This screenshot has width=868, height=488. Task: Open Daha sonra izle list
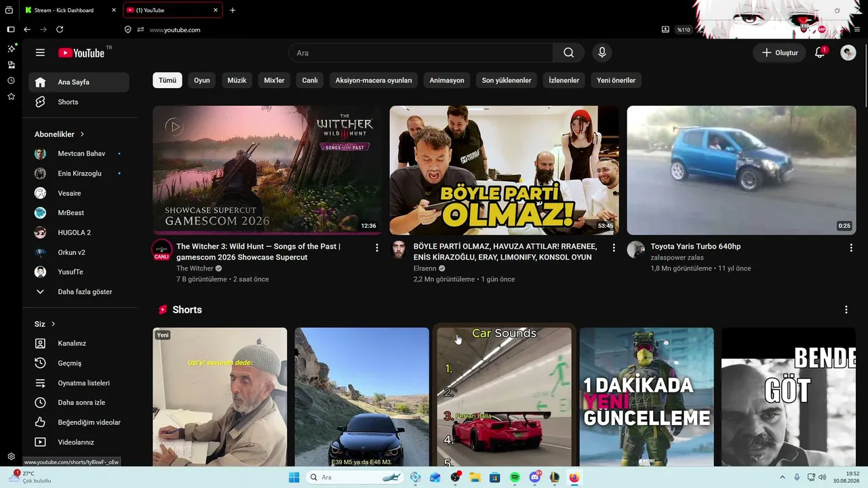pos(79,403)
